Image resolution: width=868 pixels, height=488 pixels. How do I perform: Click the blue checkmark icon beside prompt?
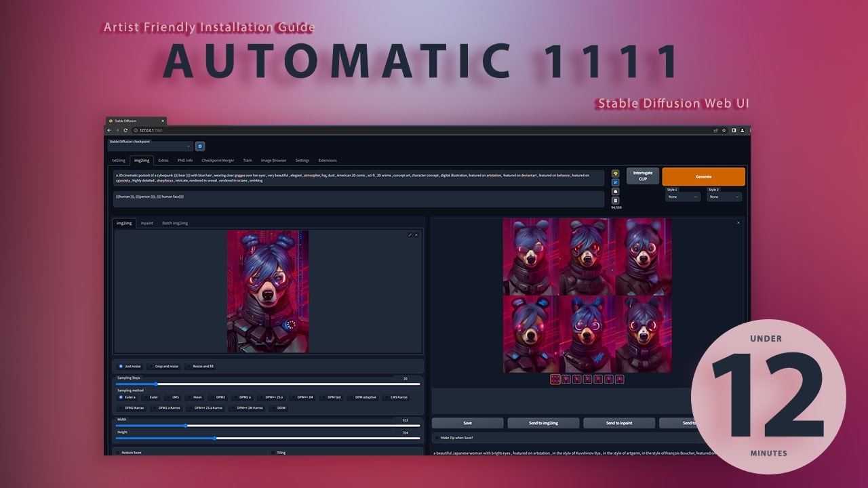616,182
